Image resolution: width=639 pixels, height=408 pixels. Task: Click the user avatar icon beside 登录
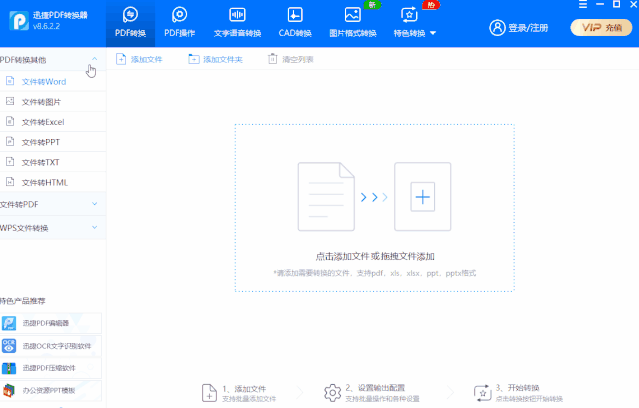pos(497,28)
